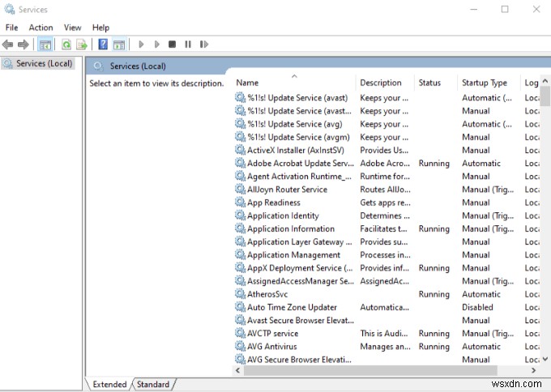The width and height of the screenshot is (551, 392).
Task: Click the Forward arrow in the toolbar
Action: [23, 45]
